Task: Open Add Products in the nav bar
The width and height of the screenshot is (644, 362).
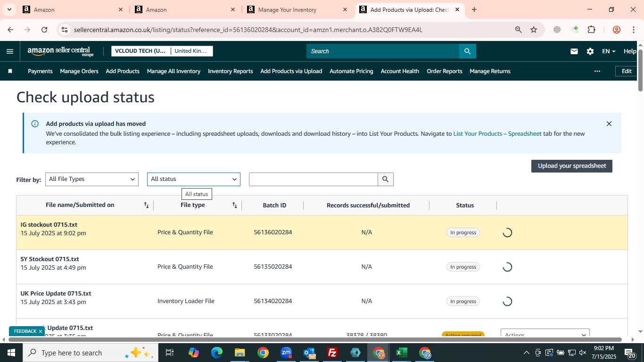Action: tap(123, 71)
